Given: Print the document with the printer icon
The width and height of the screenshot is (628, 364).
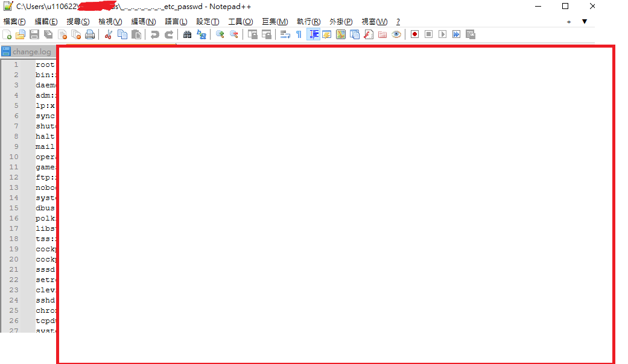Looking at the screenshot, I should [90, 34].
